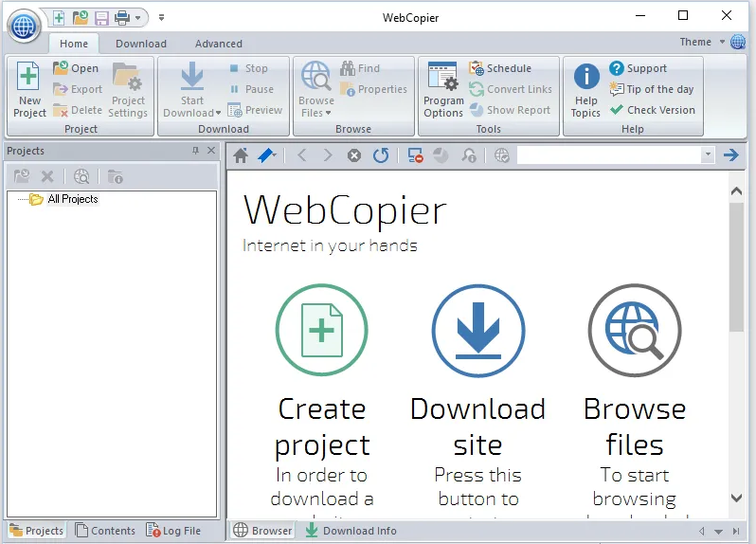Select the Projects bottom tab
Image resolution: width=756 pixels, height=544 pixels.
tap(36, 531)
